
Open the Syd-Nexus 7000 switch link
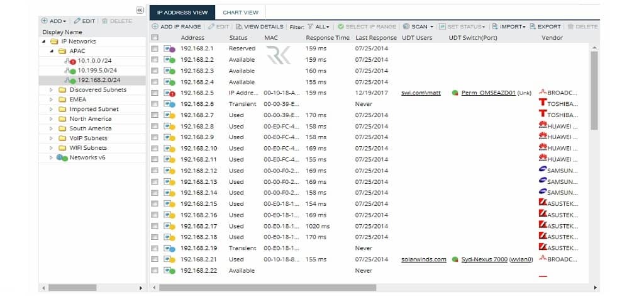click(484, 259)
